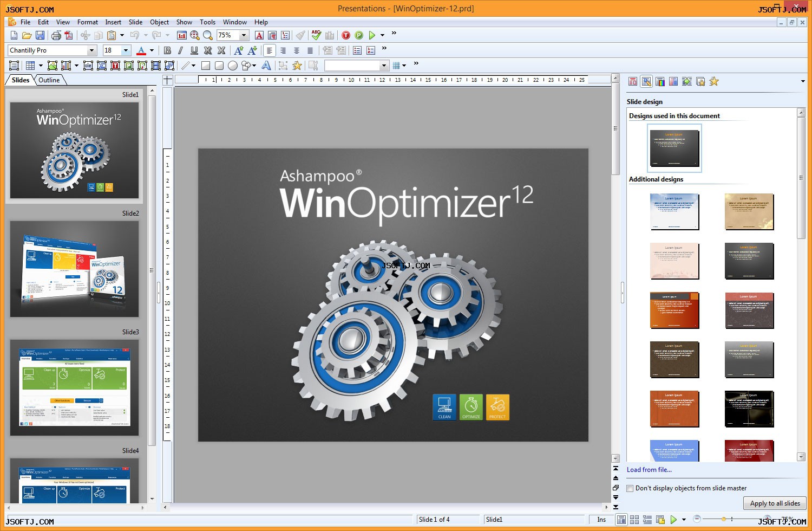This screenshot has height=531, width=812.
Task: Create a new document with the toolbar icon
Action: pyautogui.click(x=14, y=35)
